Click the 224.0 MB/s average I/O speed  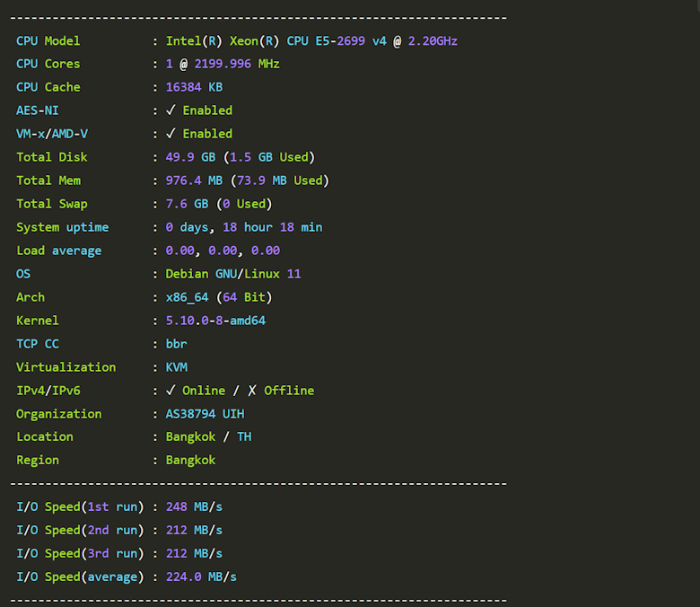click(201, 577)
